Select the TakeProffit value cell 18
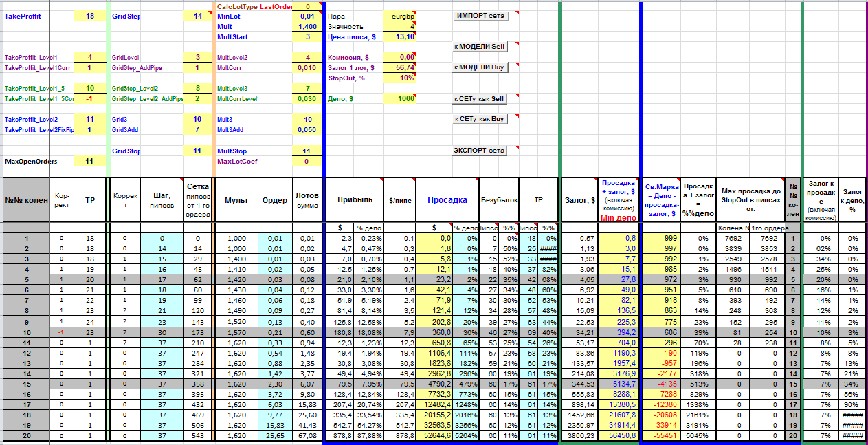This screenshot has width=868, height=445. [90, 16]
